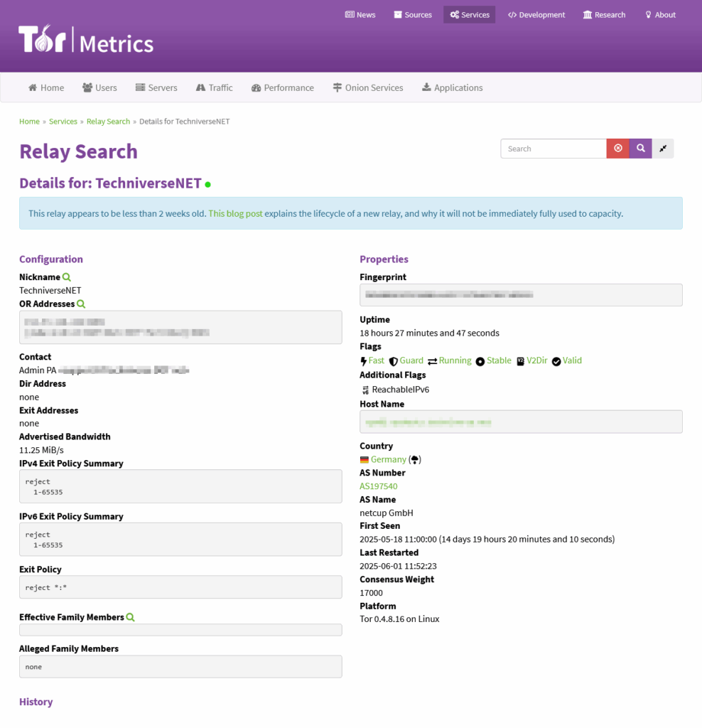Open the AS197540 link

tap(379, 486)
